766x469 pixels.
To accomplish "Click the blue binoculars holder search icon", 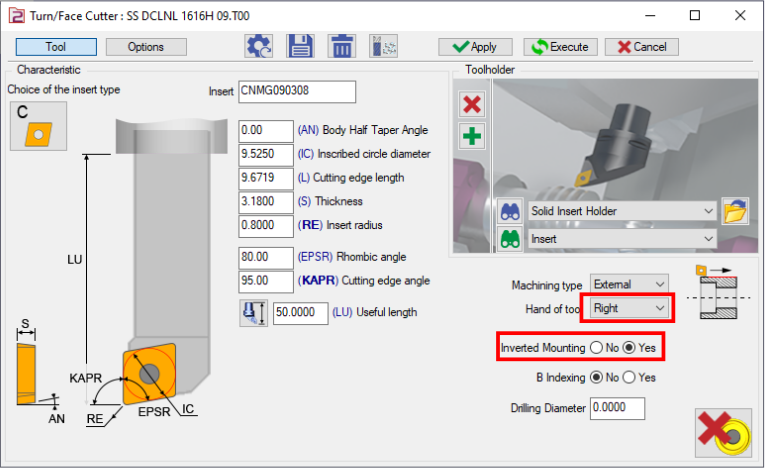I will coord(510,211).
